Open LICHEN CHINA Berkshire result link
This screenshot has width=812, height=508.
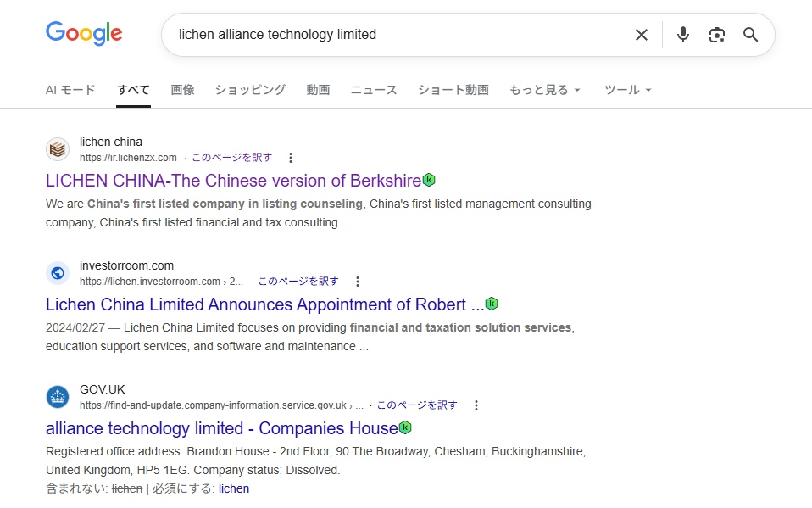click(x=233, y=181)
